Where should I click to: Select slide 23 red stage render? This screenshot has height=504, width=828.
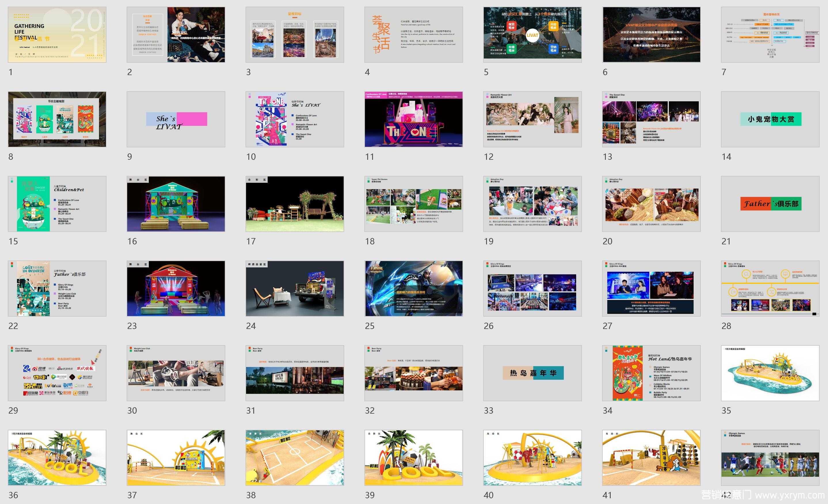coord(176,289)
